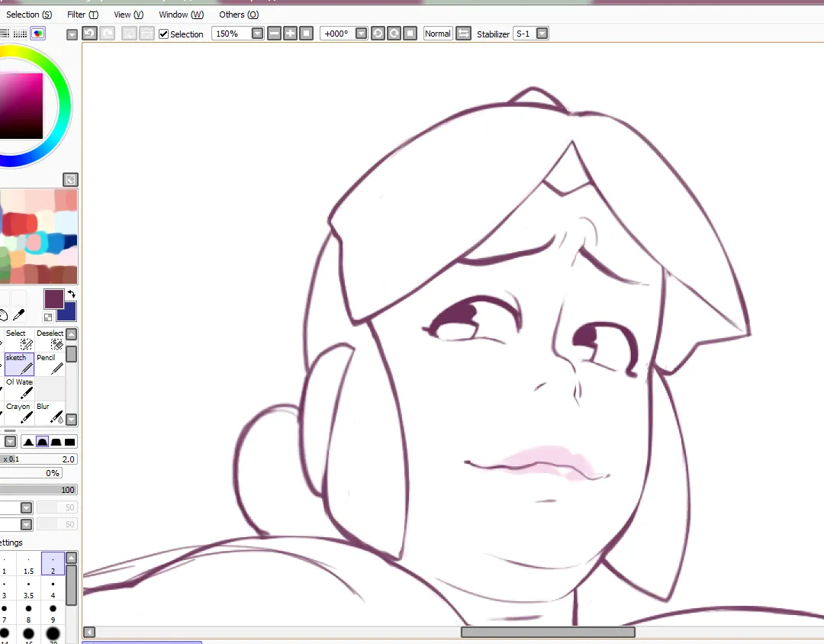Choose the Crayon tool
824x644 pixels.
(x=19, y=414)
